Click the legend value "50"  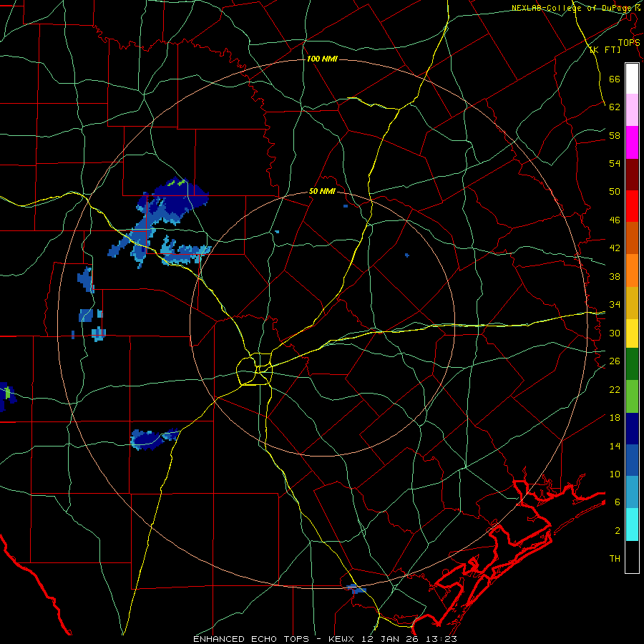(615, 192)
